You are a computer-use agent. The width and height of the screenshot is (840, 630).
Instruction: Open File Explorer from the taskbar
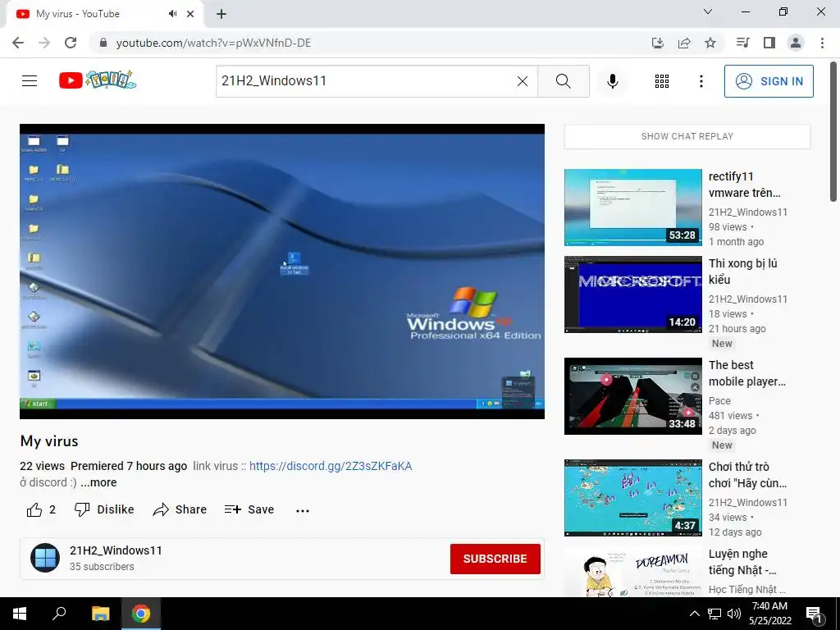(100, 614)
